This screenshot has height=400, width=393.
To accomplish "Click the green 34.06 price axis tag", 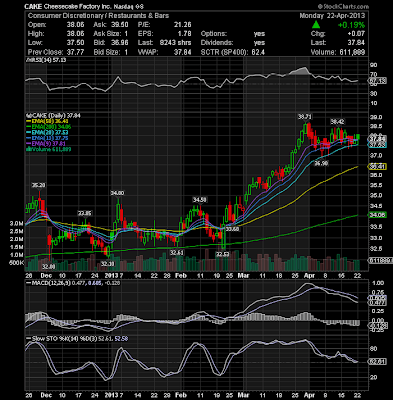I will click(376, 215).
